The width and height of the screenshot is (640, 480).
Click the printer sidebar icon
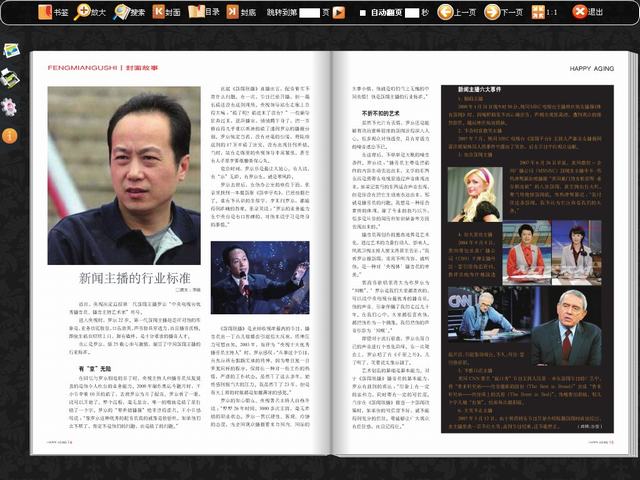click(10, 78)
